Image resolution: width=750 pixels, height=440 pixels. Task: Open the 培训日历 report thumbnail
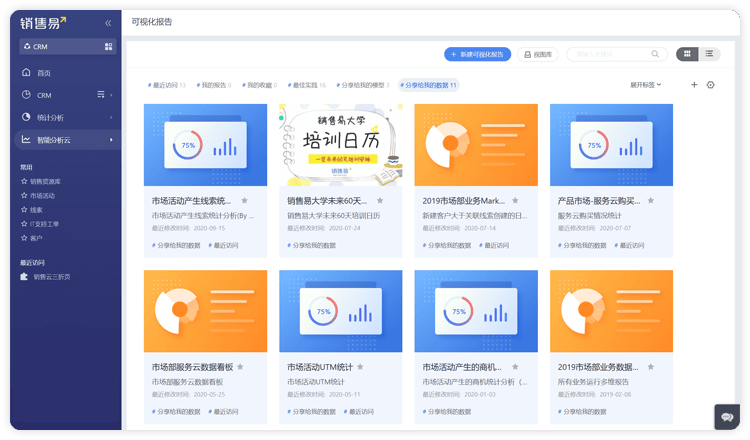[341, 145]
